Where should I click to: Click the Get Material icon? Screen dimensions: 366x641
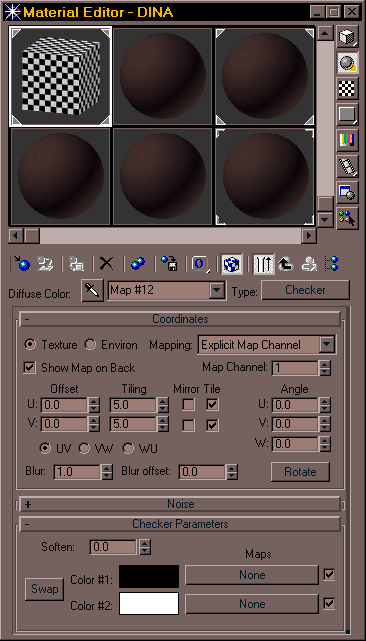[x=22, y=264]
